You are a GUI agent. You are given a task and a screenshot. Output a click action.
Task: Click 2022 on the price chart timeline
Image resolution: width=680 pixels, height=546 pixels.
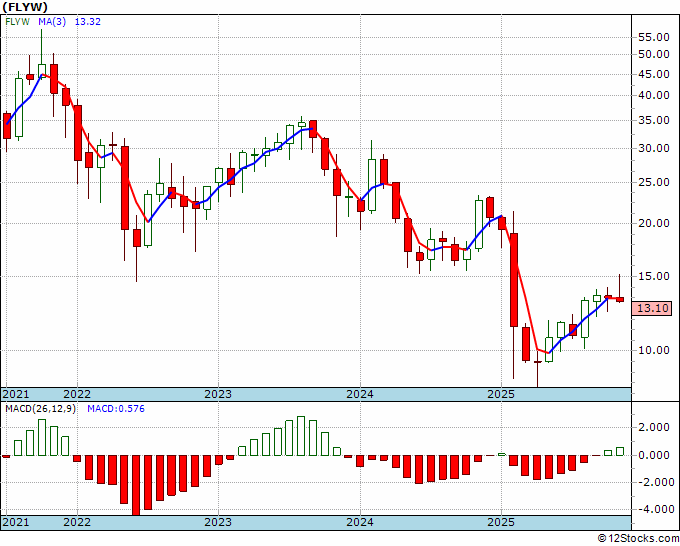(x=77, y=394)
